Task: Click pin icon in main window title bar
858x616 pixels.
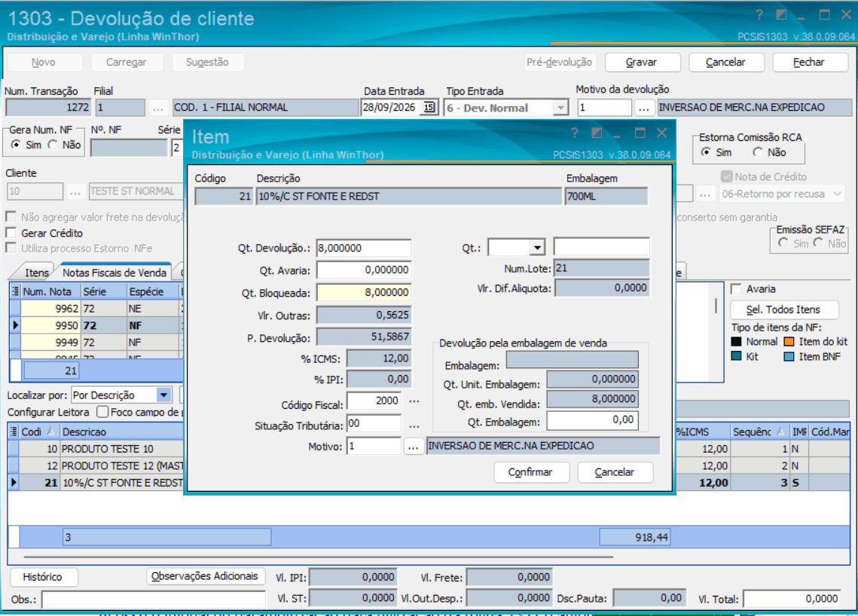Action: [781, 15]
